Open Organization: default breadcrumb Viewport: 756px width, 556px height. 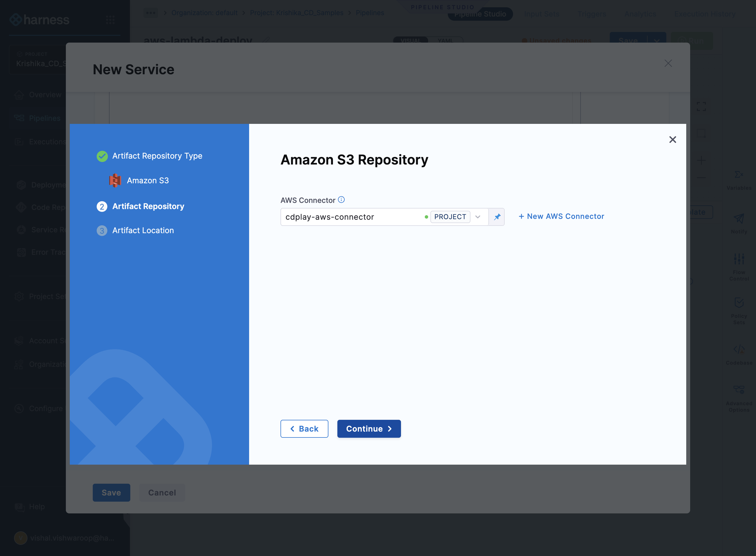(204, 13)
